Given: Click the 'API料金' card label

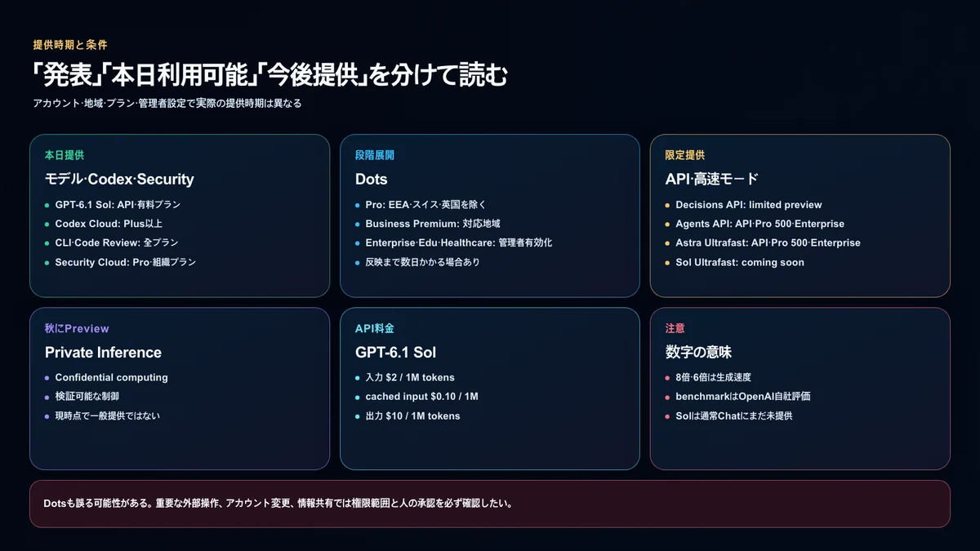Looking at the screenshot, I should 375,328.
